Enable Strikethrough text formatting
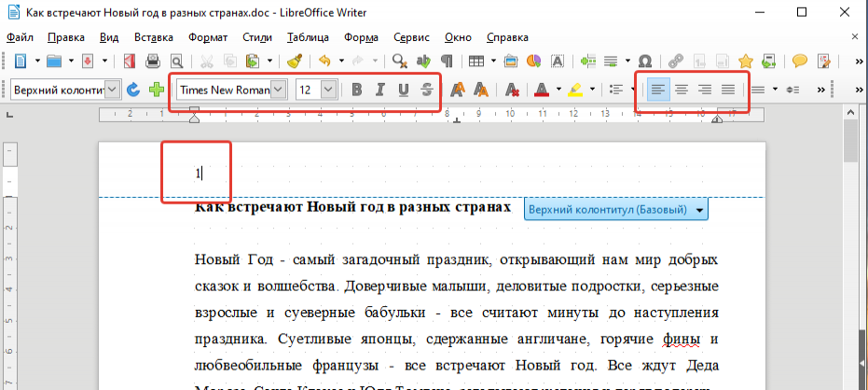The width and height of the screenshot is (868, 390). point(427,91)
